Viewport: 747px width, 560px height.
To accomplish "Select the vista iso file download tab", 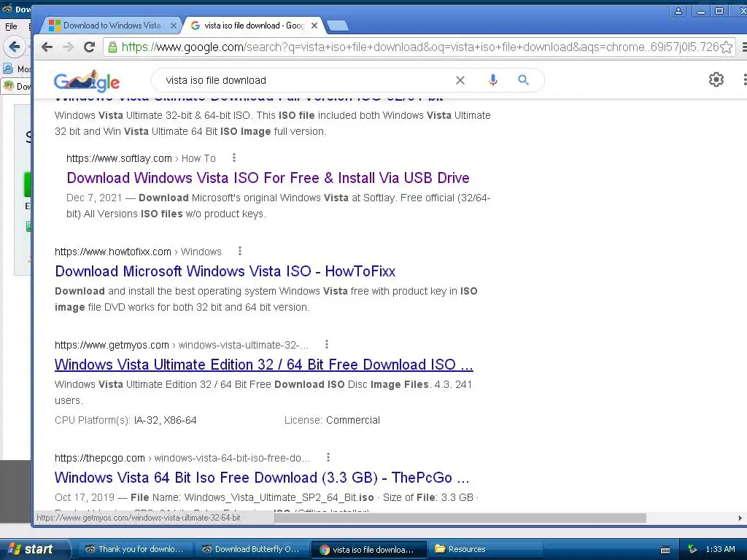I will 255,26.
